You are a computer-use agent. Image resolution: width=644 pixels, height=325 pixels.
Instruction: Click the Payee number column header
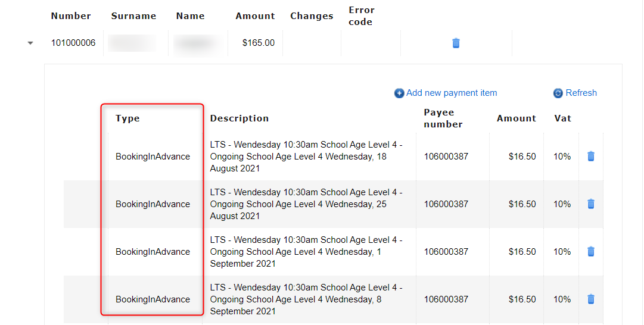click(x=443, y=118)
